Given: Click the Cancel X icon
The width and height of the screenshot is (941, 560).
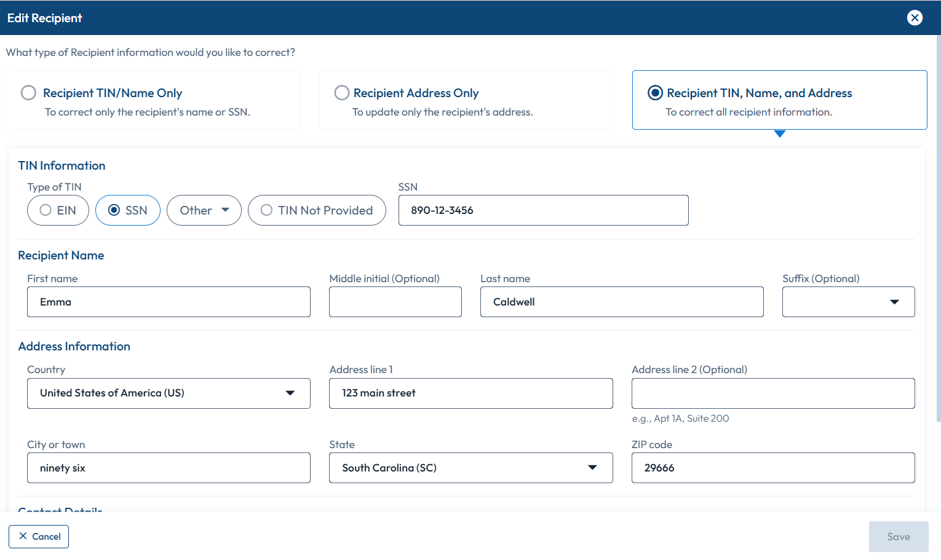Looking at the screenshot, I should point(23,537).
